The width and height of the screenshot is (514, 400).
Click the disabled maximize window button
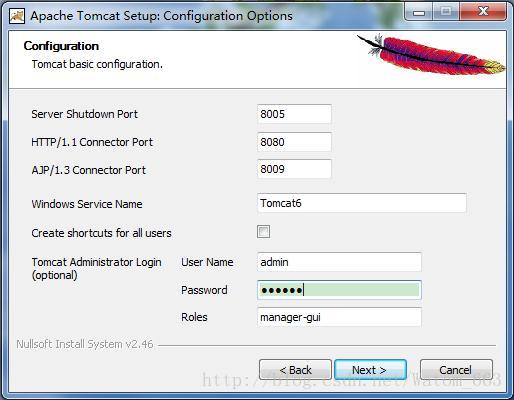point(446,12)
